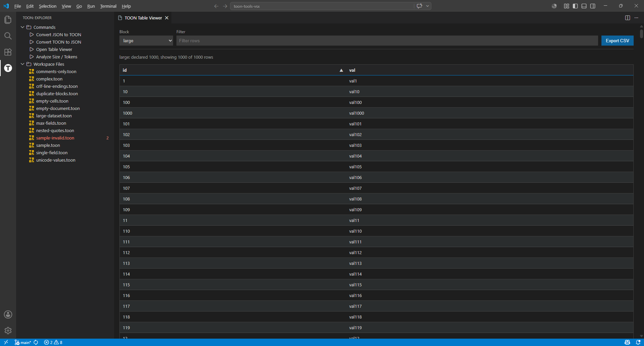
Task: Open the TOON view in activity bar
Action: point(8,68)
